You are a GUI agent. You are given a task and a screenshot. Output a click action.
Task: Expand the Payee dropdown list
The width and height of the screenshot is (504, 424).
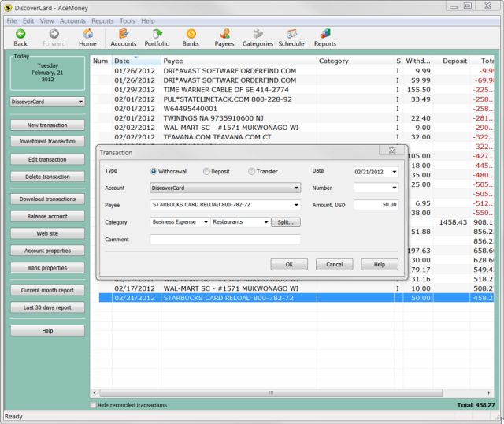pos(296,205)
